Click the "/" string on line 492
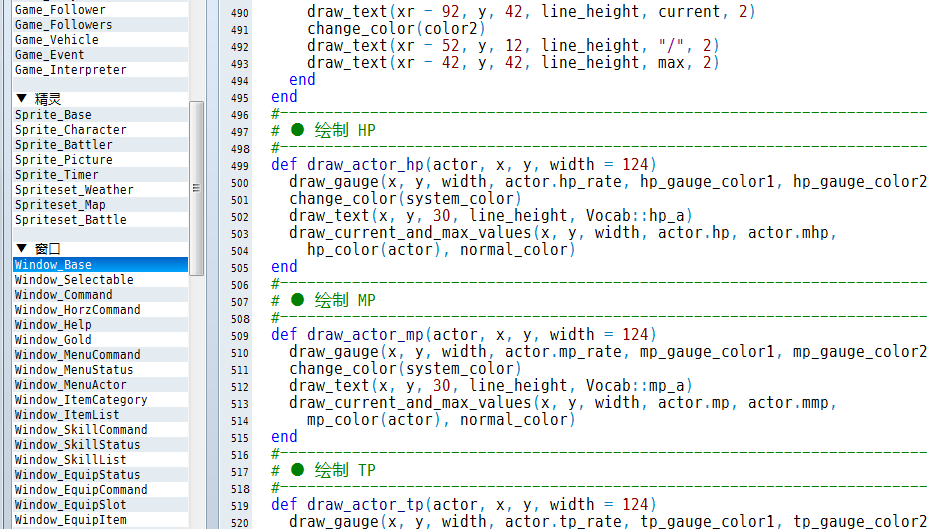 point(672,46)
